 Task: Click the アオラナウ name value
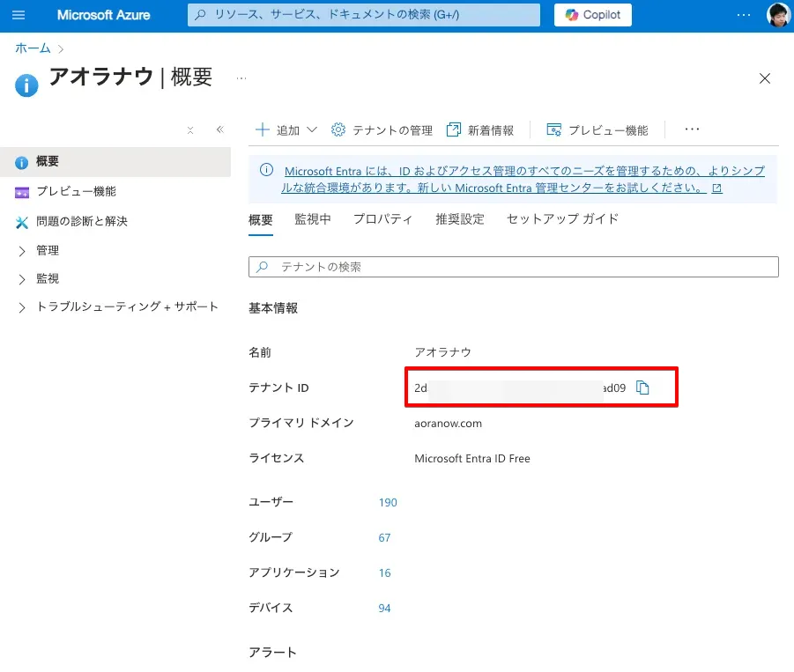[x=442, y=352]
